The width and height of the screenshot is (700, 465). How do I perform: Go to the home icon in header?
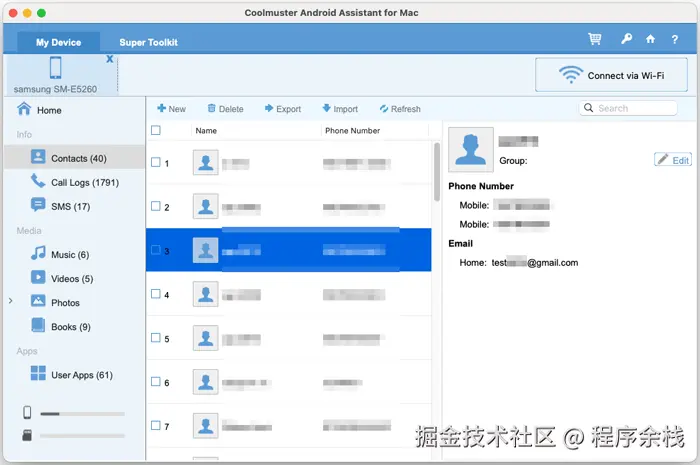tap(650, 39)
